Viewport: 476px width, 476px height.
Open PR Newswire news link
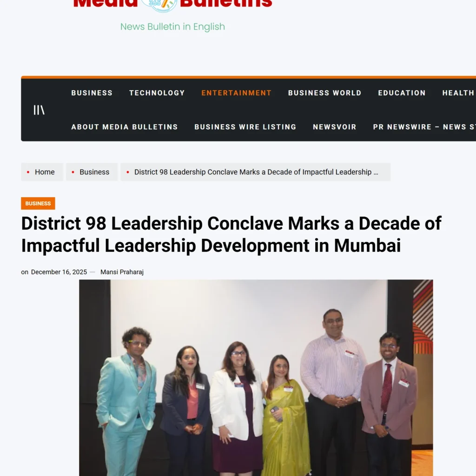coord(424,127)
